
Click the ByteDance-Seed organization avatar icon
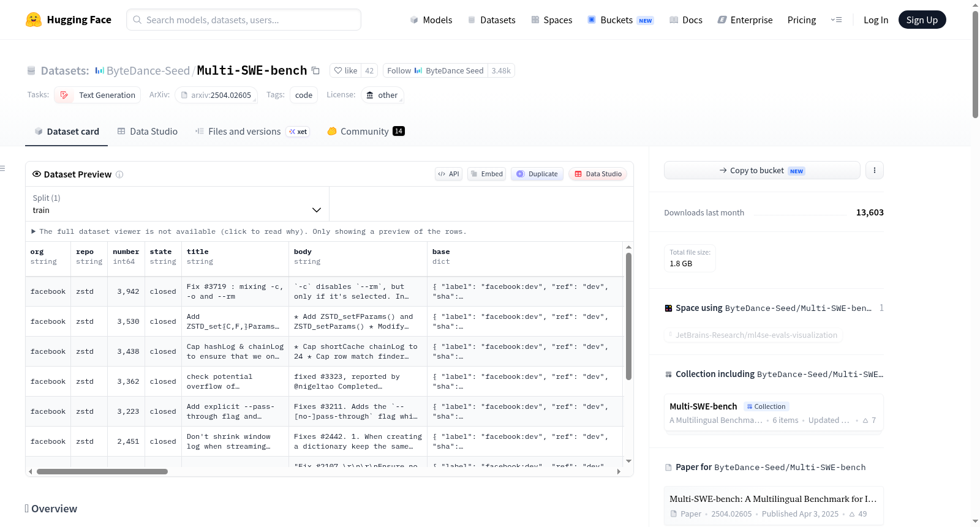pos(99,70)
